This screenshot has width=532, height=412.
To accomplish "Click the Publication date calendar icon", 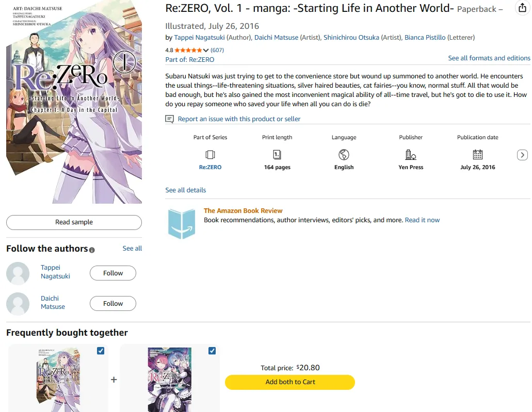I will coord(478,155).
